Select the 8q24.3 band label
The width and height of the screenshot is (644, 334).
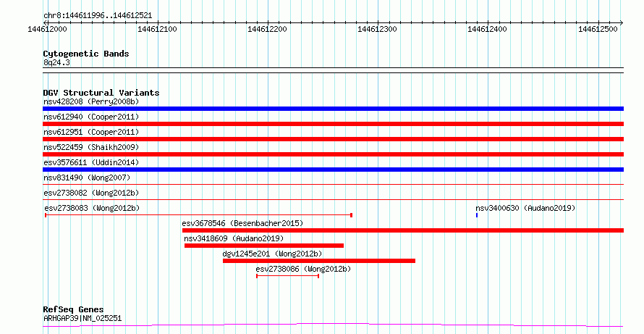click(56, 63)
